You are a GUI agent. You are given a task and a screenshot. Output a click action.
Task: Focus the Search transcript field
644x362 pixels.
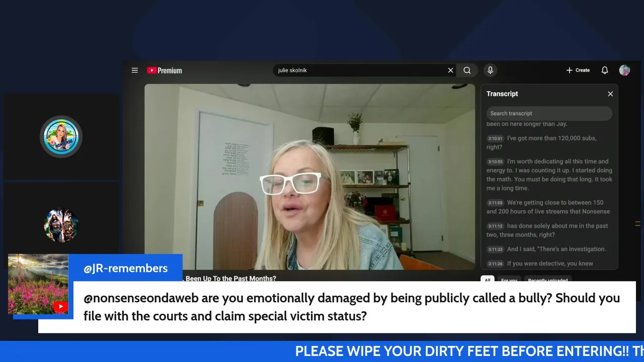pyautogui.click(x=549, y=113)
